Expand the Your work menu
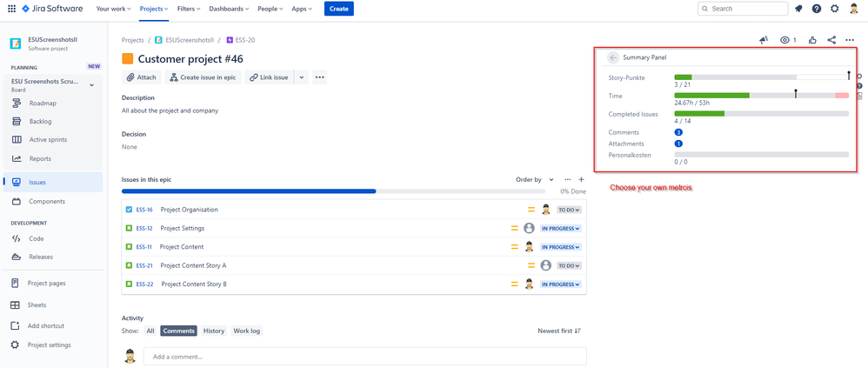The image size is (868, 368). (113, 9)
